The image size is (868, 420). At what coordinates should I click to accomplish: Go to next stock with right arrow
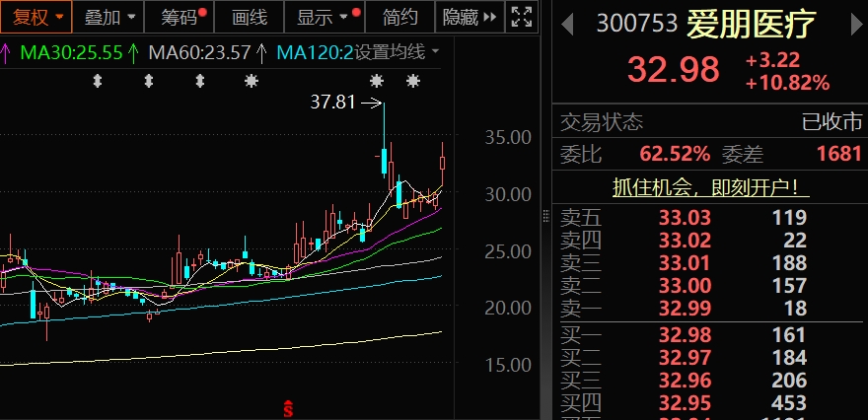click(x=852, y=24)
